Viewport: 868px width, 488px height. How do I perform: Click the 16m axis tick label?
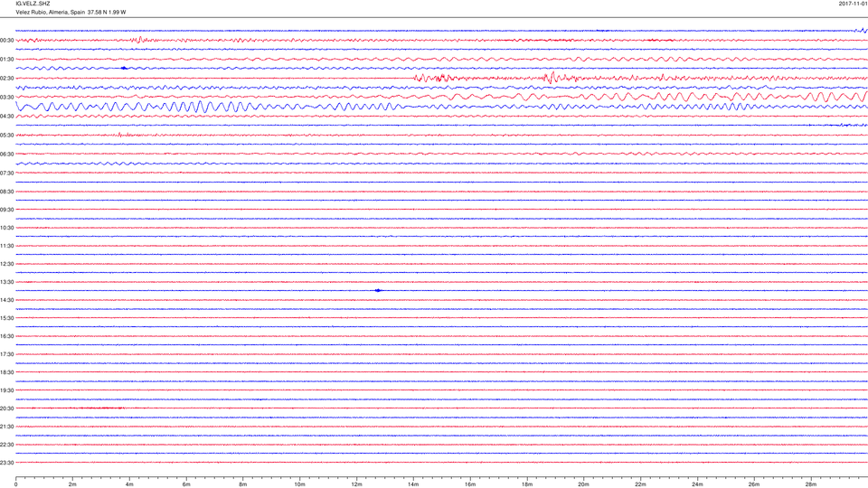coord(470,484)
